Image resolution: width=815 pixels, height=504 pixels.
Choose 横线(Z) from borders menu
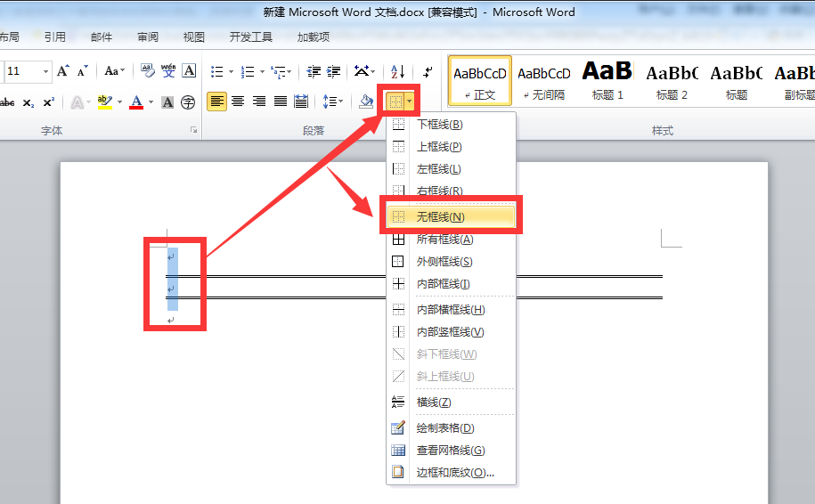pyautogui.click(x=452, y=402)
